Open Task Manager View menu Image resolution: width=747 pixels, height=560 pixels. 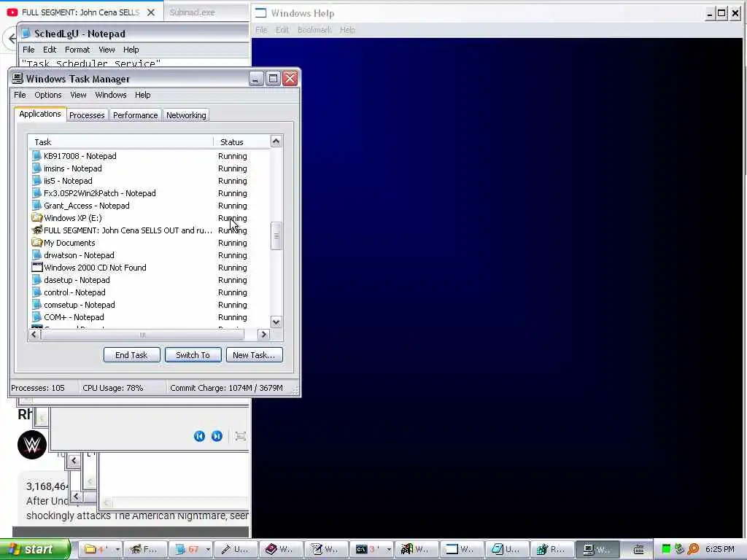[x=78, y=95]
